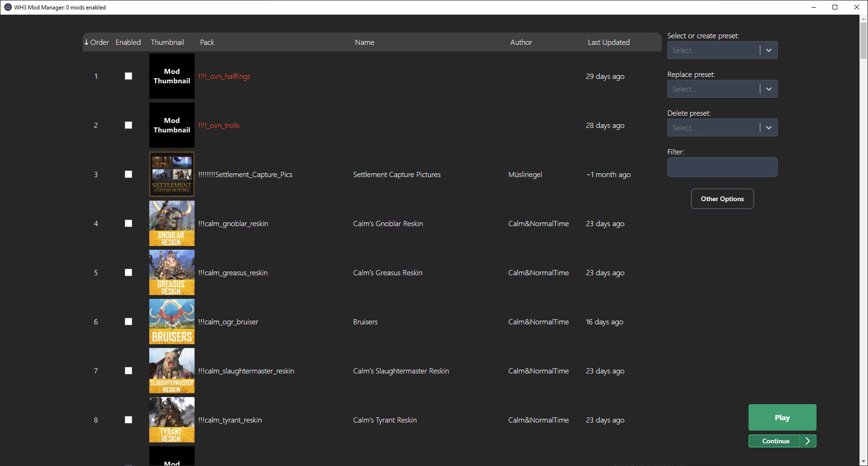Screen dimensions: 868x466
Task: Click the ~1 month ago updated cell
Action: [608, 175]
